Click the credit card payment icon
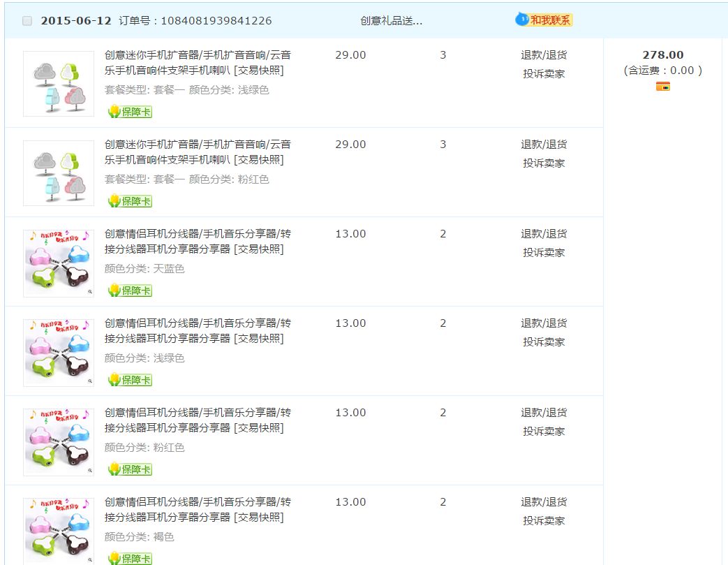The image size is (728, 565). (x=662, y=87)
